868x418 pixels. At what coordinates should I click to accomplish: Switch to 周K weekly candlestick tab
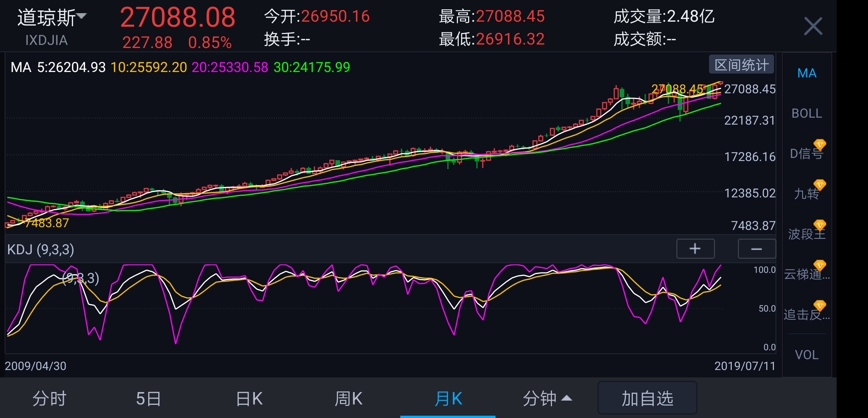[x=348, y=398]
